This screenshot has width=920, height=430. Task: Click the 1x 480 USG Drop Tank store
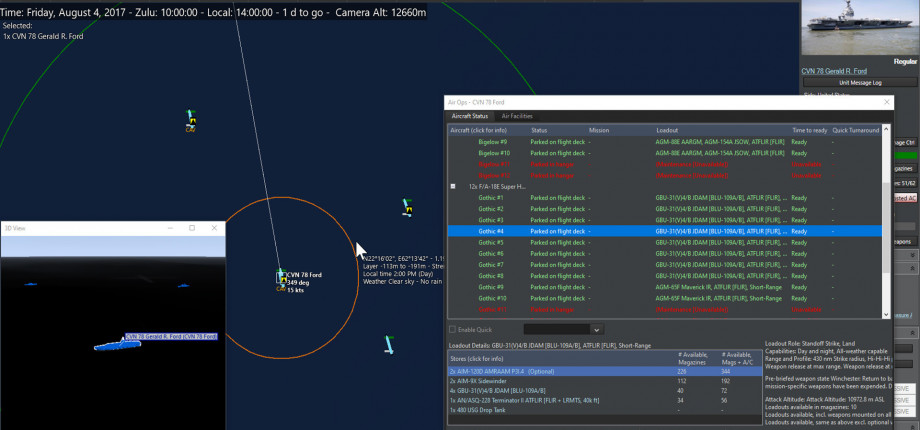(605, 410)
